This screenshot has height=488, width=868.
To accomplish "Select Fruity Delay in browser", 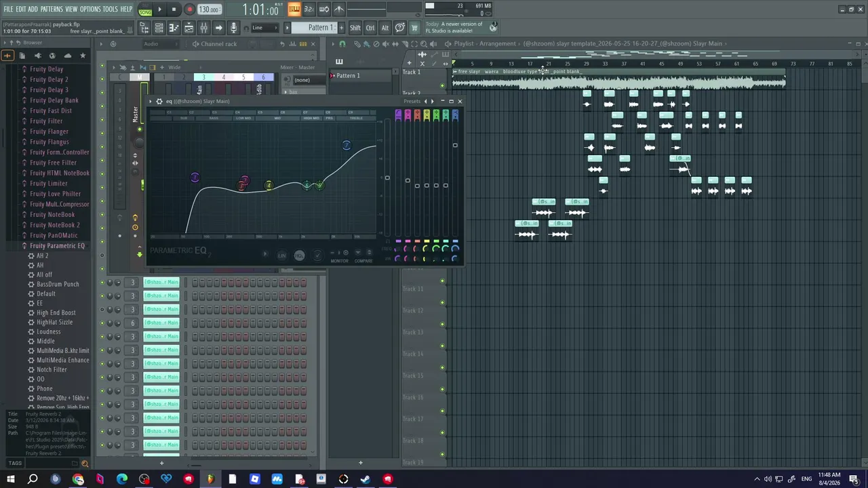I will [47, 69].
